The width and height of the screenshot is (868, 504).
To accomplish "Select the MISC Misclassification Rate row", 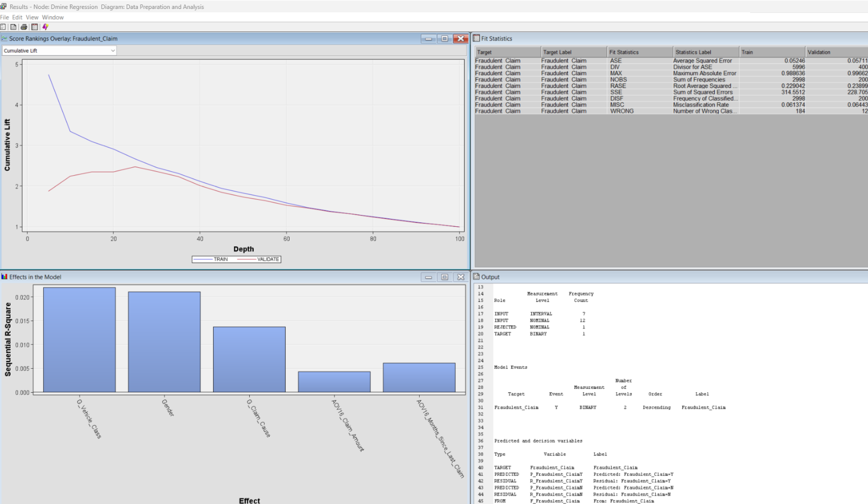I will point(671,105).
